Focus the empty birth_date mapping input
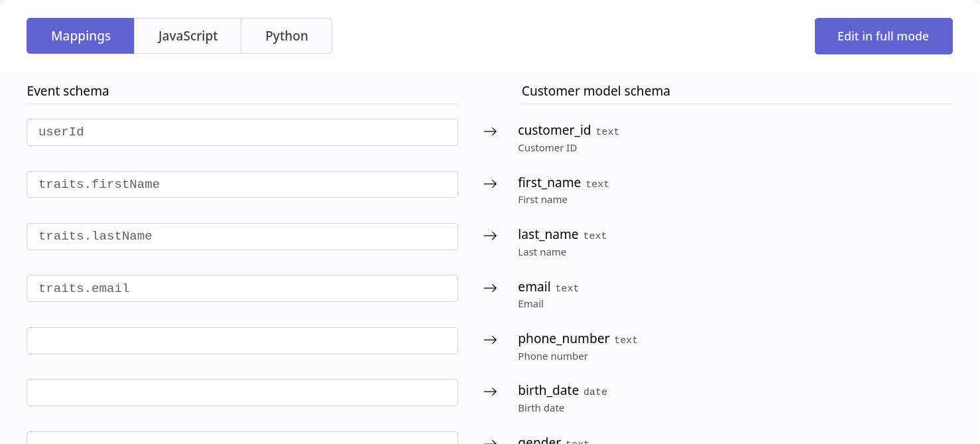980x444 pixels. 242,392
